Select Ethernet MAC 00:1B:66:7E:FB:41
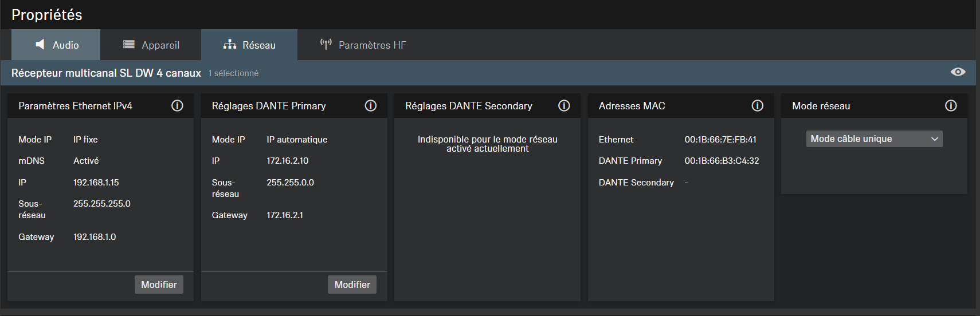 [x=720, y=140]
